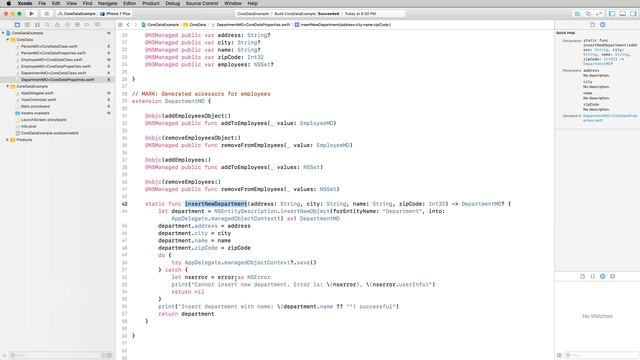Open the Symbol navigator icon
Viewport: 640px width, 360px height.
[37, 25]
